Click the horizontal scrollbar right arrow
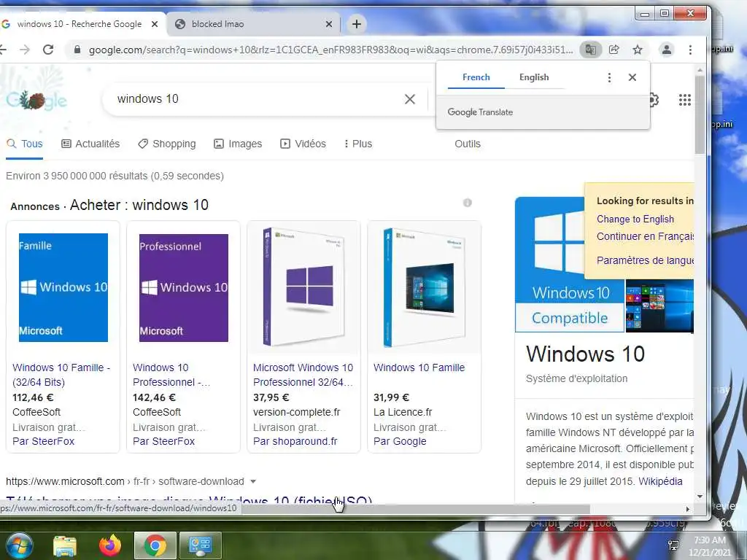 [x=687, y=509]
